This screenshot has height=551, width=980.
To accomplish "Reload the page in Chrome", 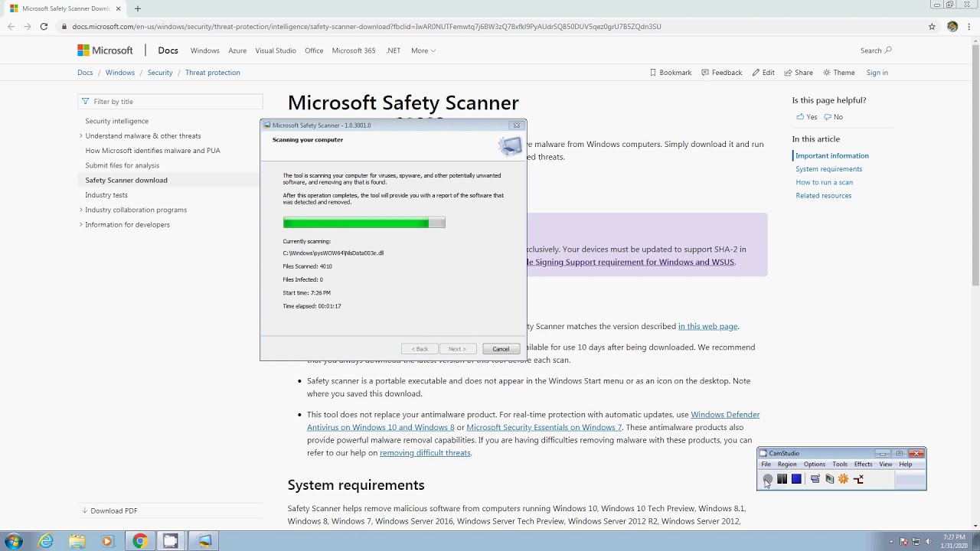I will coord(44,26).
